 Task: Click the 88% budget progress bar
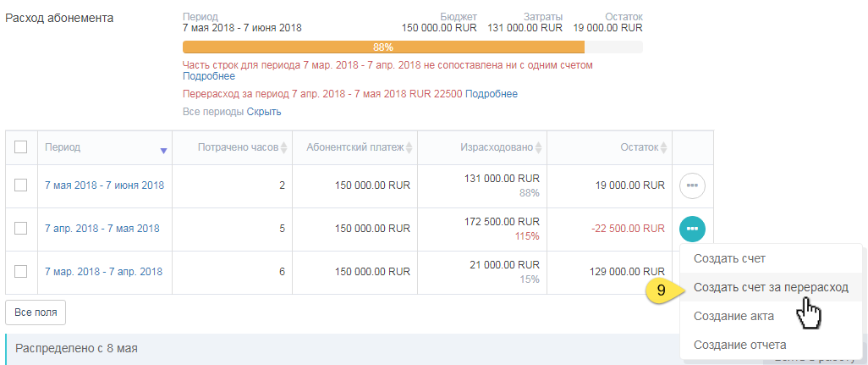pos(383,47)
